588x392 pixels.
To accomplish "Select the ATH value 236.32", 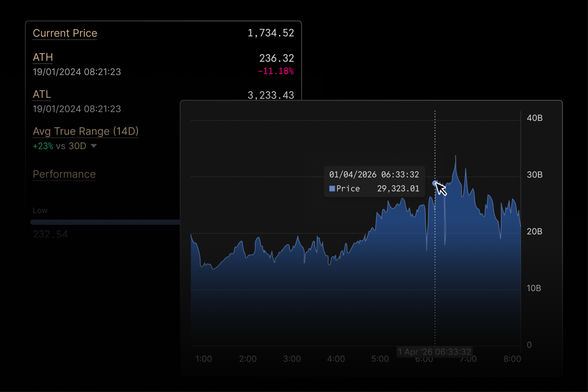I will (x=276, y=58).
